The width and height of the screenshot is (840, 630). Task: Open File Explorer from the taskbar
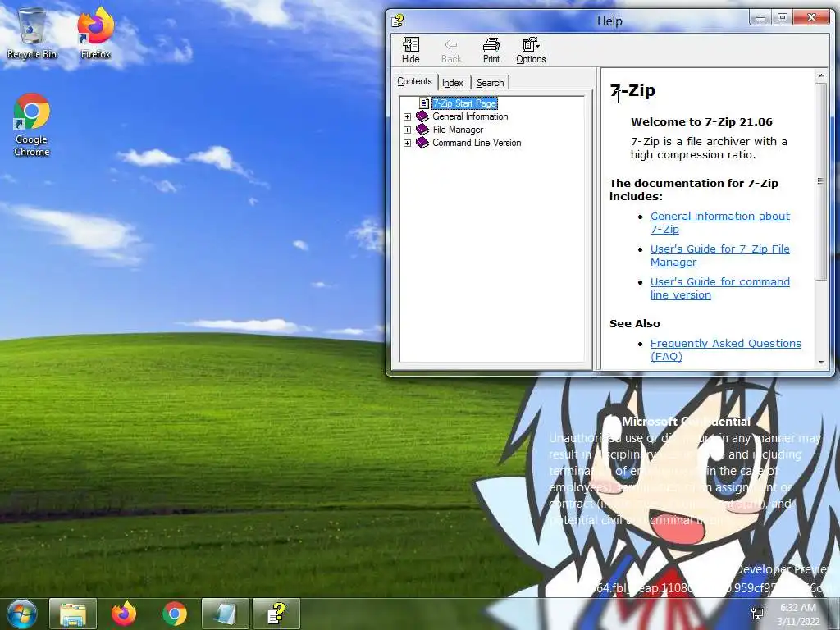coord(73,614)
